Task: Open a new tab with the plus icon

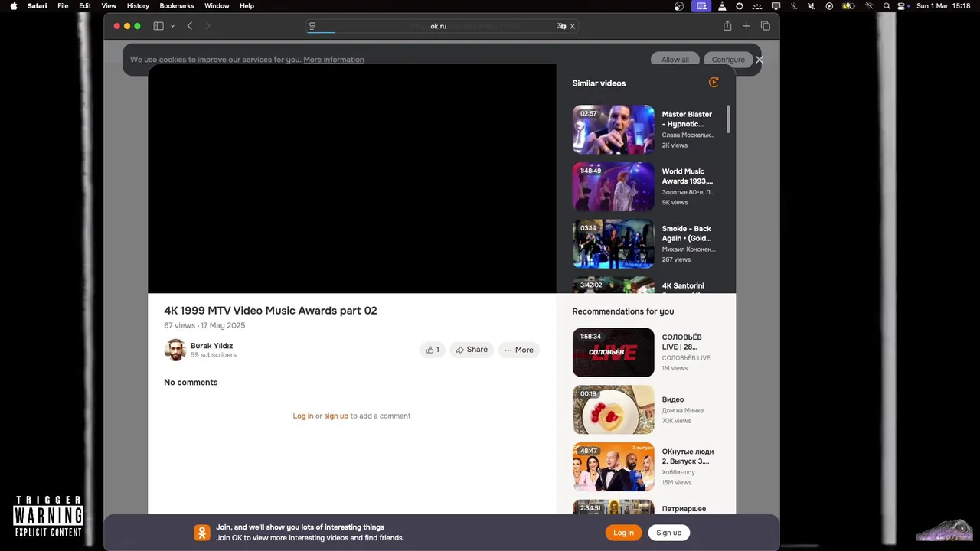Action: click(x=746, y=26)
